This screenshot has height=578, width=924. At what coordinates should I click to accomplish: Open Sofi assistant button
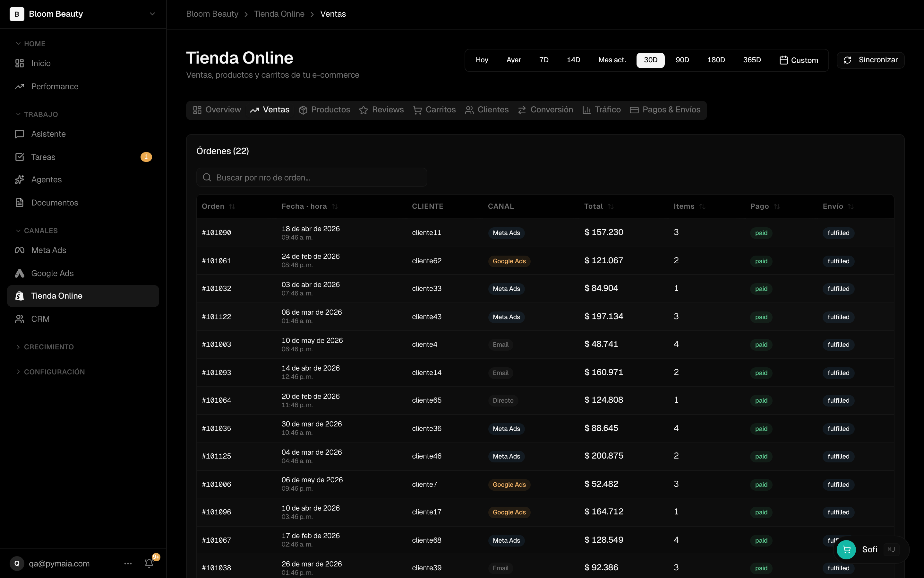(x=871, y=550)
